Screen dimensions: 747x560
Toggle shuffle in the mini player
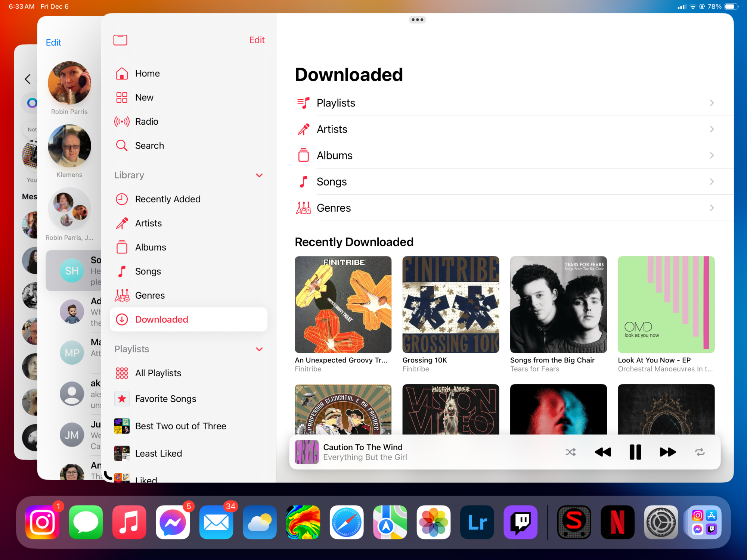(x=570, y=452)
